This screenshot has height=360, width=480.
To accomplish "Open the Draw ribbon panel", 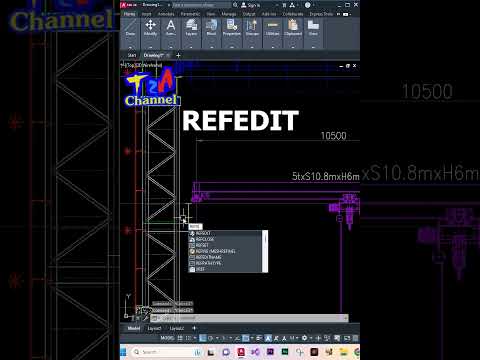I will pos(130,28).
